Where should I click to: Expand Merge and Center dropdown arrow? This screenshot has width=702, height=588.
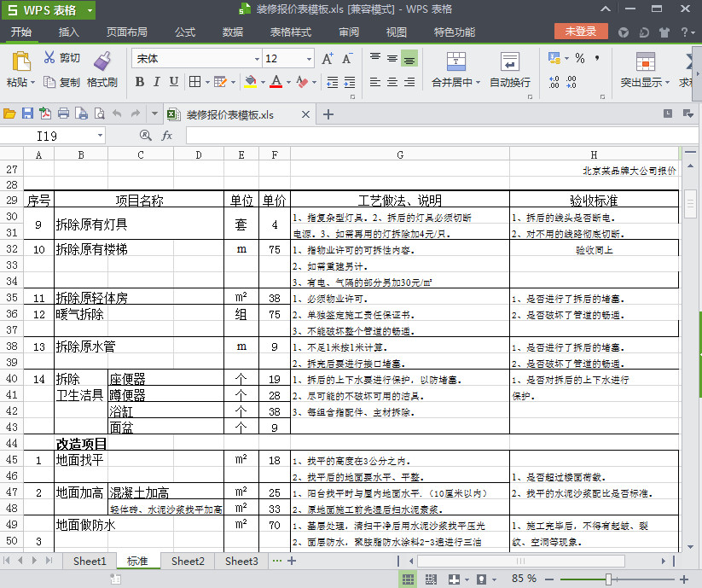tap(479, 83)
